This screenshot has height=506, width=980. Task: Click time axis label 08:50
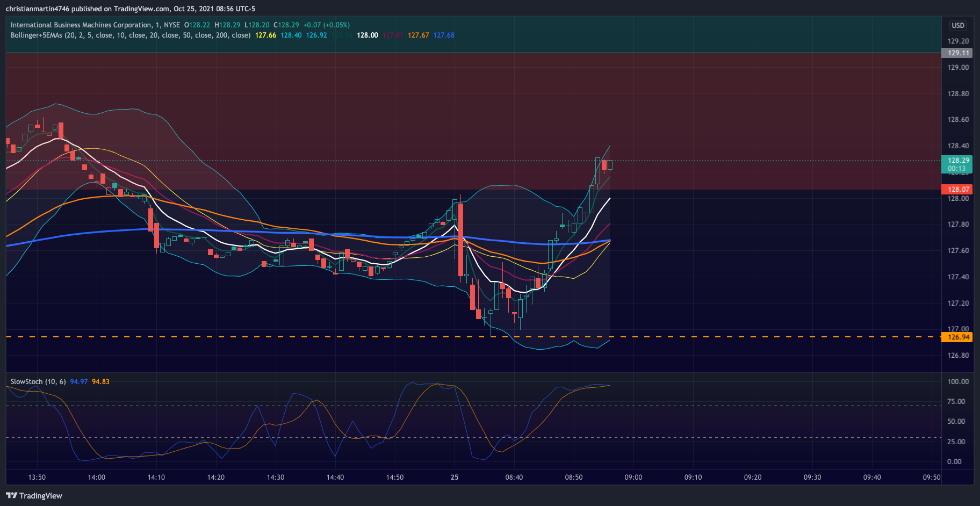point(574,477)
